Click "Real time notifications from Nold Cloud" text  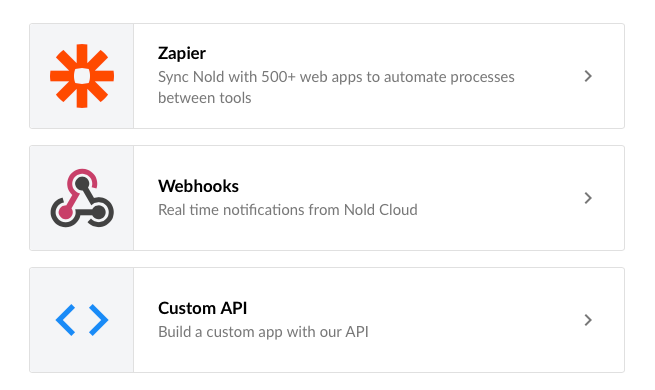(288, 210)
